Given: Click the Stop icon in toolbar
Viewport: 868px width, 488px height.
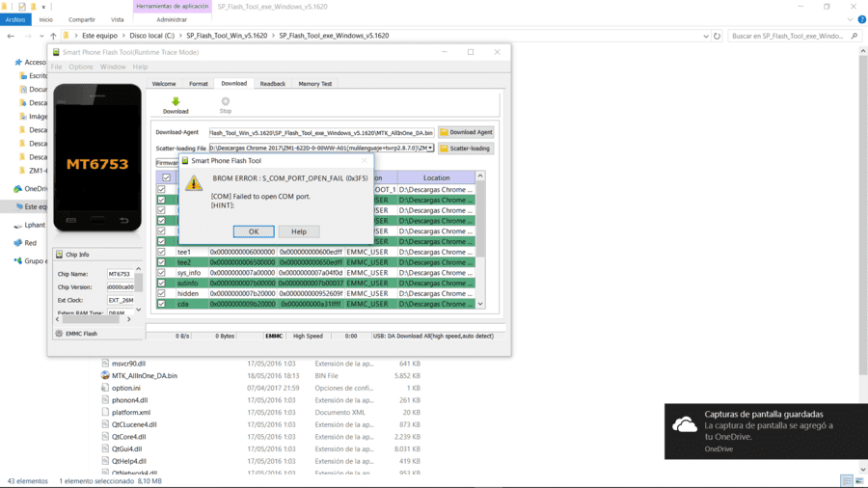Looking at the screenshot, I should (x=226, y=101).
